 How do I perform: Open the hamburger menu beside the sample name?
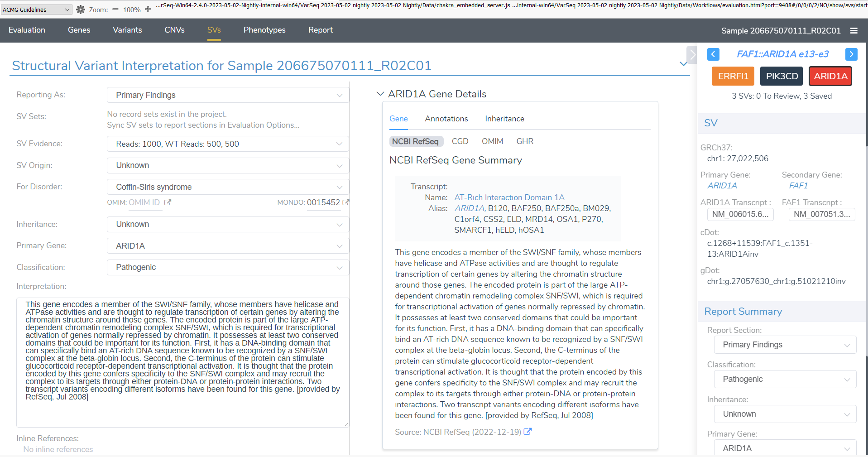point(855,30)
